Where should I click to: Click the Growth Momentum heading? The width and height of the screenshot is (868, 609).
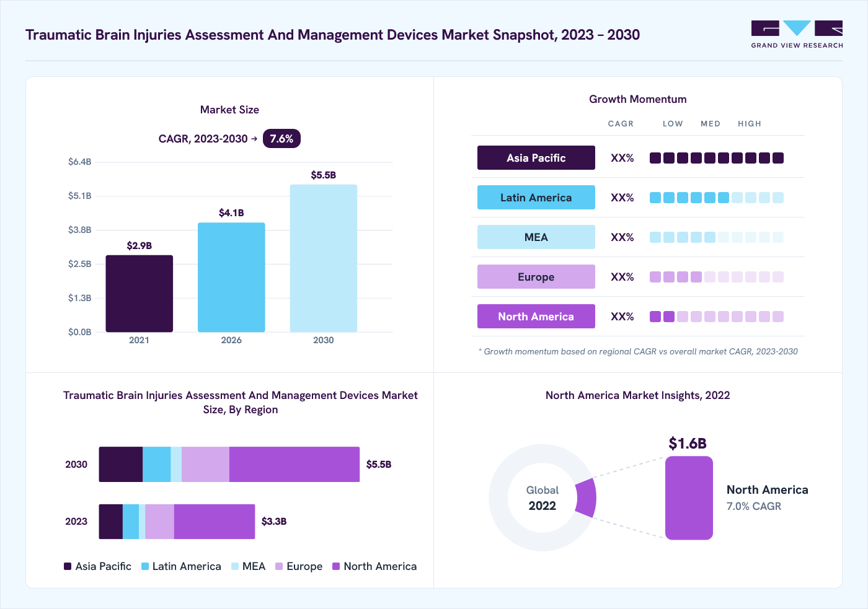pos(638,99)
